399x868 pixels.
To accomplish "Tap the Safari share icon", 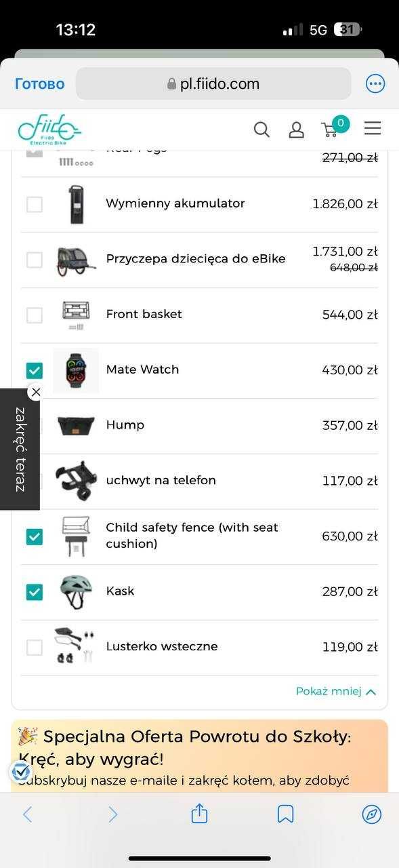I will click(199, 813).
